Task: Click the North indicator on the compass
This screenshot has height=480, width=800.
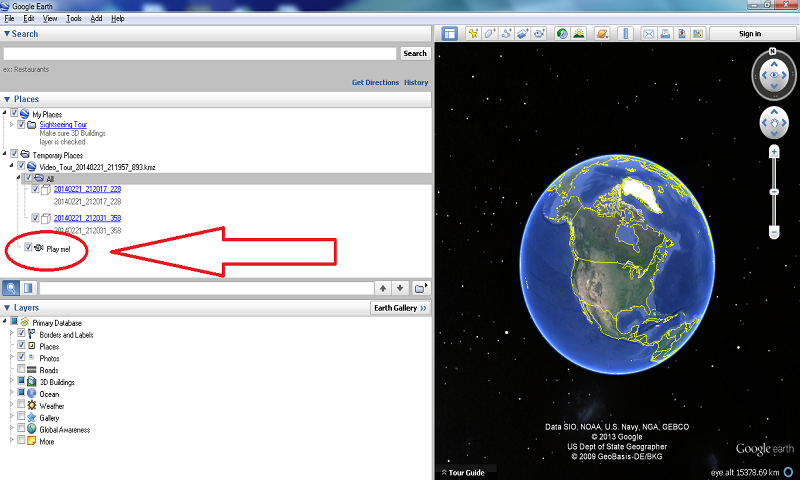Action: tap(772, 52)
